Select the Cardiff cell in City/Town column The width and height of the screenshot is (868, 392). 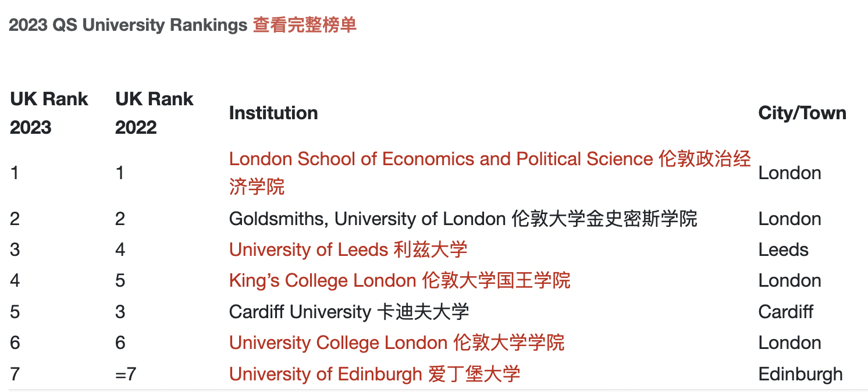(x=785, y=312)
